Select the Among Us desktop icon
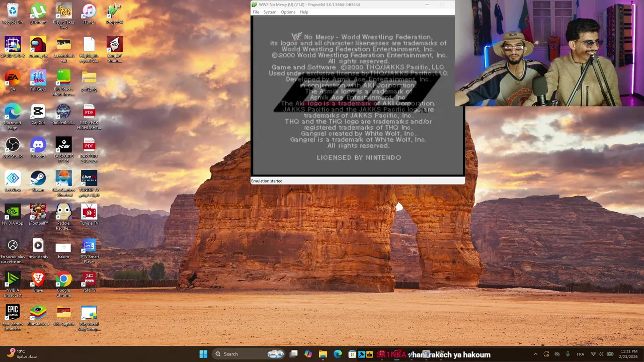 [x=38, y=47]
